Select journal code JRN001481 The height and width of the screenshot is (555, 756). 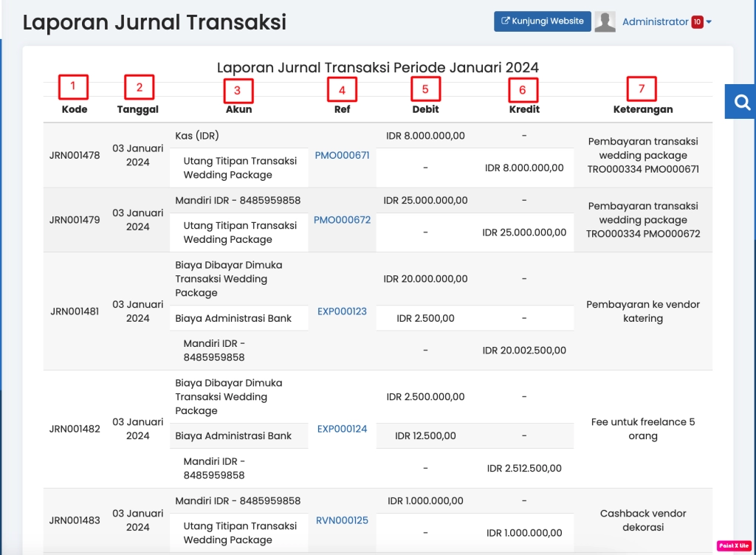point(75,311)
